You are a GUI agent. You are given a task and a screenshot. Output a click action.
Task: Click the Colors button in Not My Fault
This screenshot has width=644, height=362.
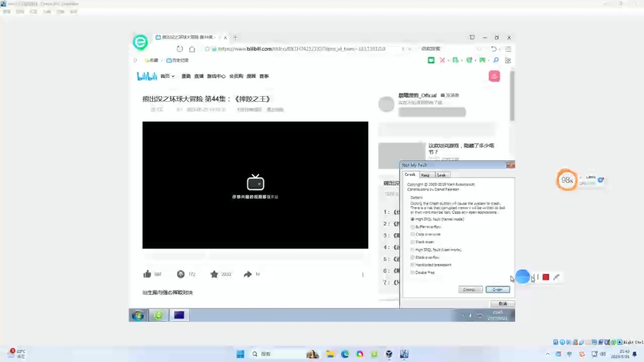click(470, 290)
